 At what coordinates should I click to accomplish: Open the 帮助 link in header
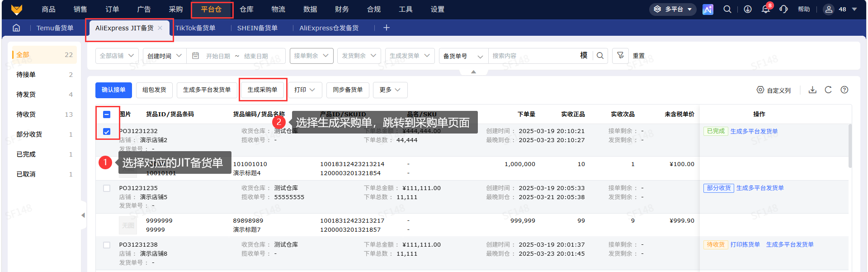pos(804,9)
